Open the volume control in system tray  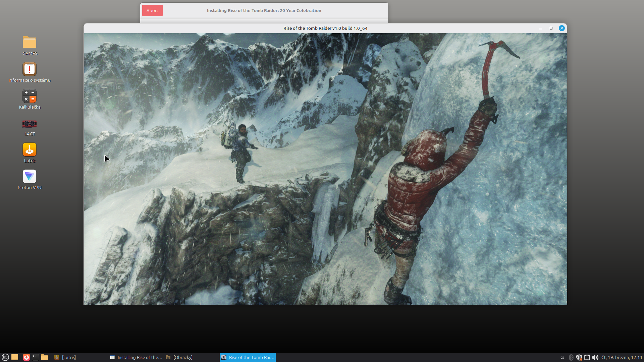click(595, 357)
